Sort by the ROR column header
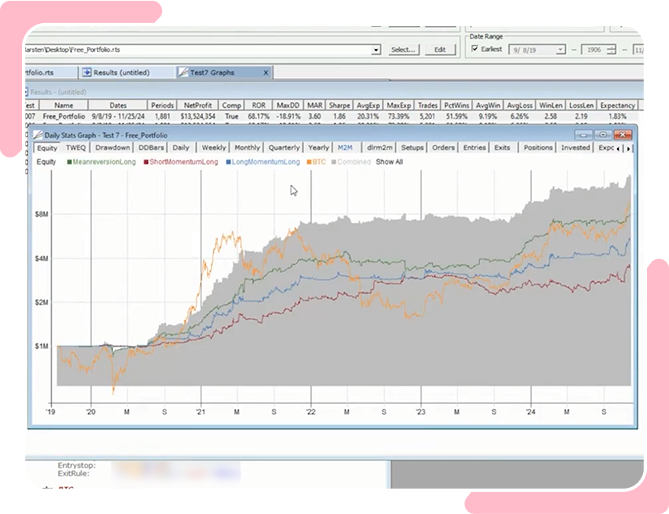This screenshot has width=669, height=514. pos(259,105)
